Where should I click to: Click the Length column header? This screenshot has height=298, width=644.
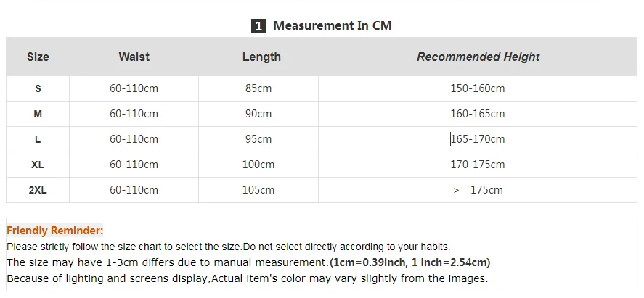261,57
